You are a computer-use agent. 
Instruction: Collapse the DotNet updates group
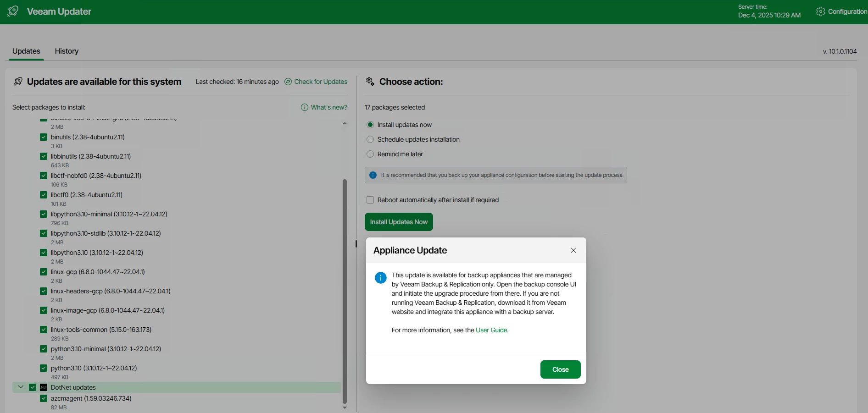(21, 387)
